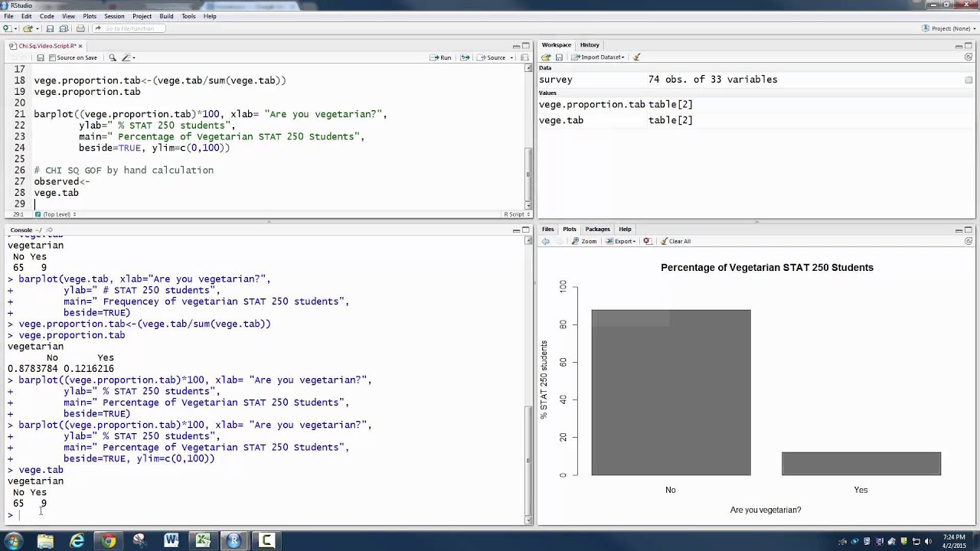This screenshot has width=980, height=551.
Task: Click the Source button
Action: pyautogui.click(x=491, y=57)
